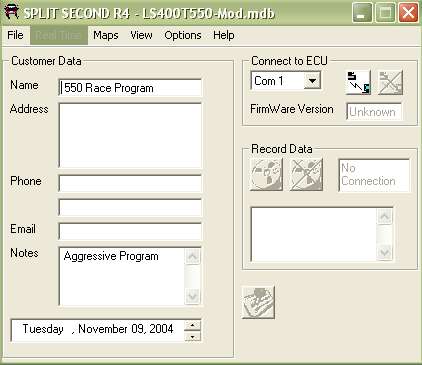The height and width of the screenshot is (365, 422).
Task: Click inside the Address text box
Action: [x=130, y=135]
